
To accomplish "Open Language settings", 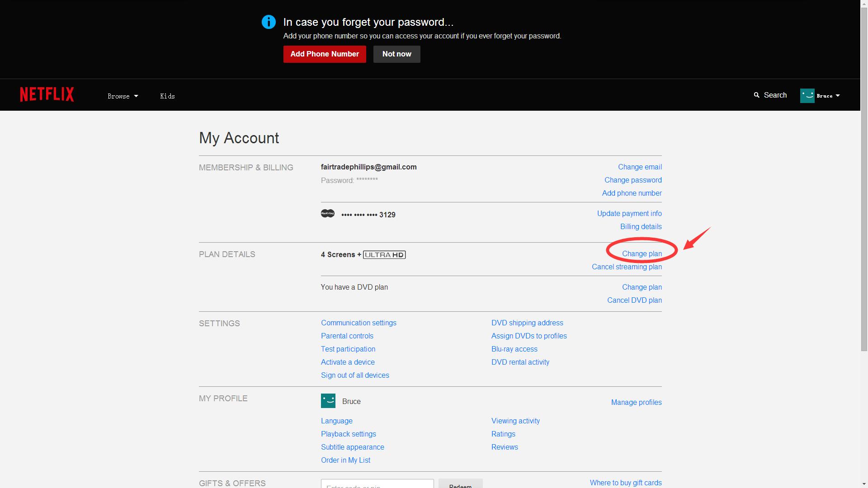I will point(337,421).
